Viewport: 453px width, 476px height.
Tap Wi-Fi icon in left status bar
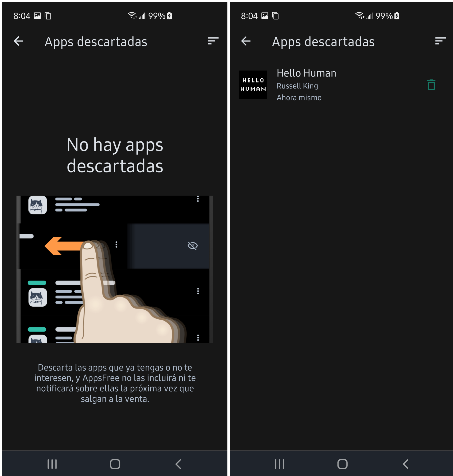coord(132,16)
